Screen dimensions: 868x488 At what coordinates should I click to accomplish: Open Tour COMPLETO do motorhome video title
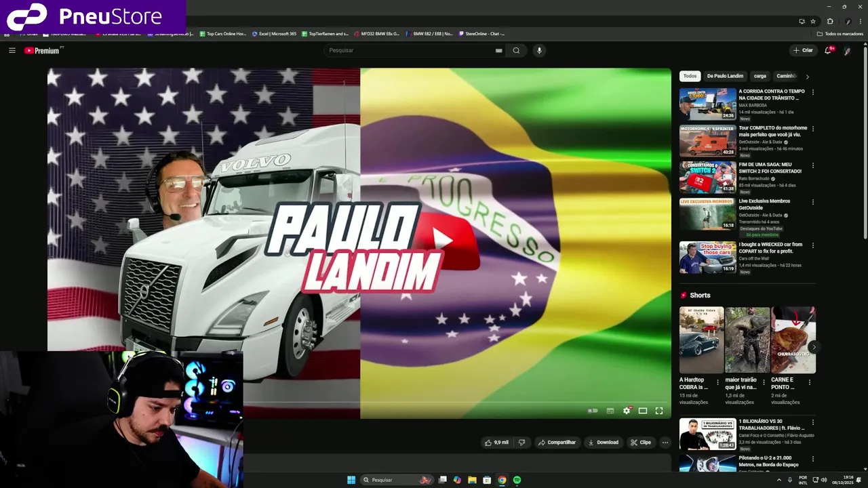(x=773, y=131)
